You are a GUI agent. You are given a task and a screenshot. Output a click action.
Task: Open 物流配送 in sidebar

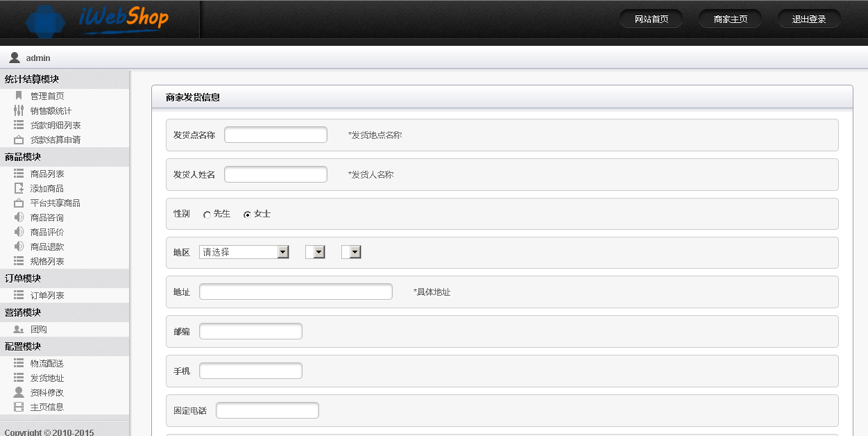click(x=47, y=364)
